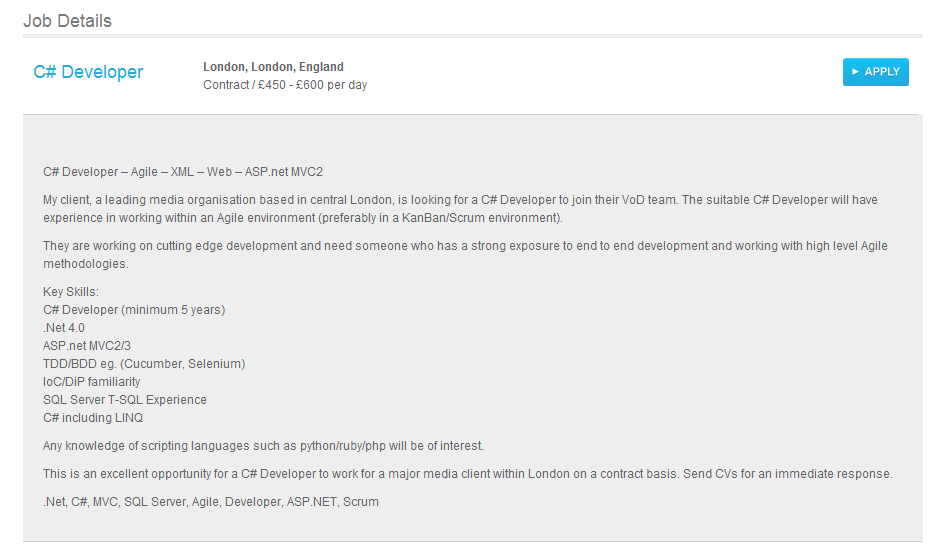Screen dimensions: 939x557
Task: Click the C# including LINQ line
Action: coord(93,417)
